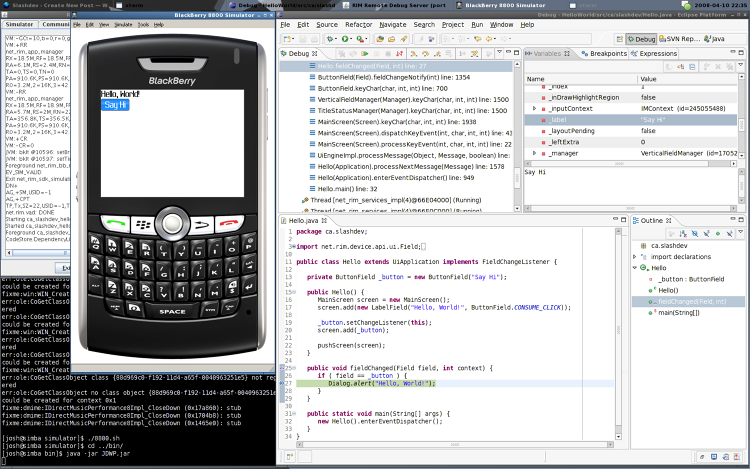Click Collapse All icon in Variables view
The width and height of the screenshot is (750, 469).
[692, 66]
